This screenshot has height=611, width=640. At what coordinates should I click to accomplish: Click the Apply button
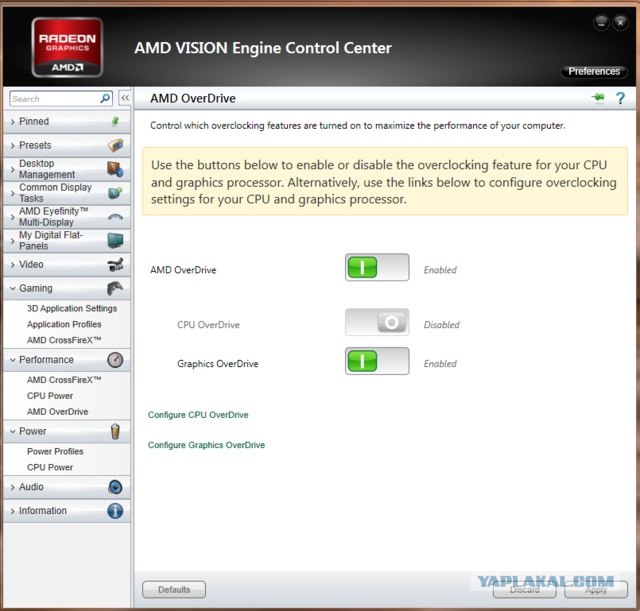(x=596, y=590)
